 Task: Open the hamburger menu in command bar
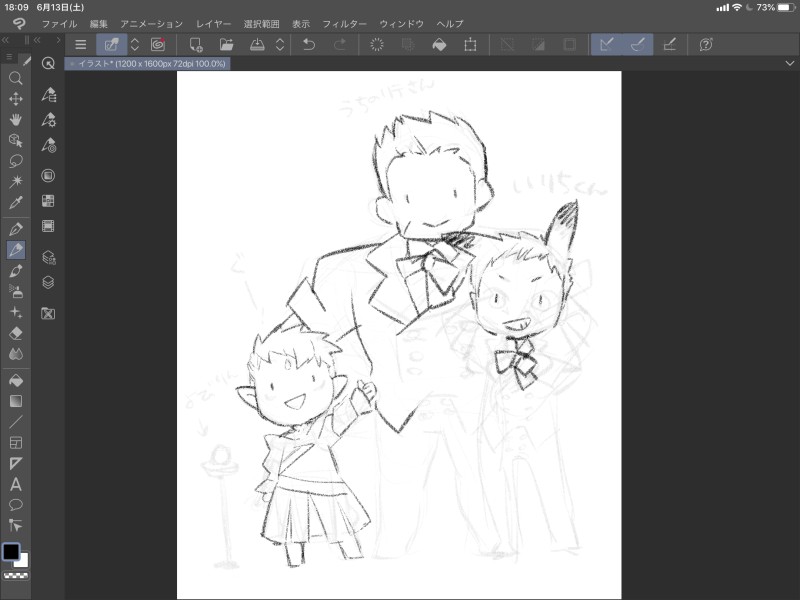81,45
